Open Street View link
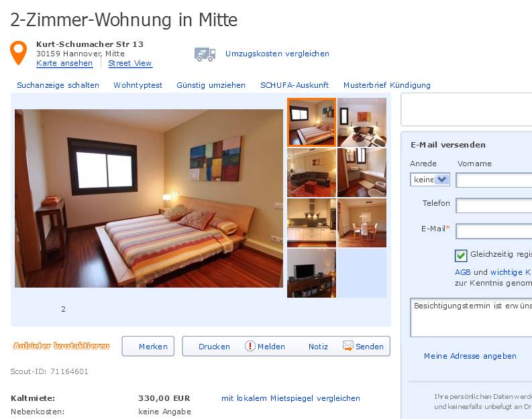 tap(130, 64)
